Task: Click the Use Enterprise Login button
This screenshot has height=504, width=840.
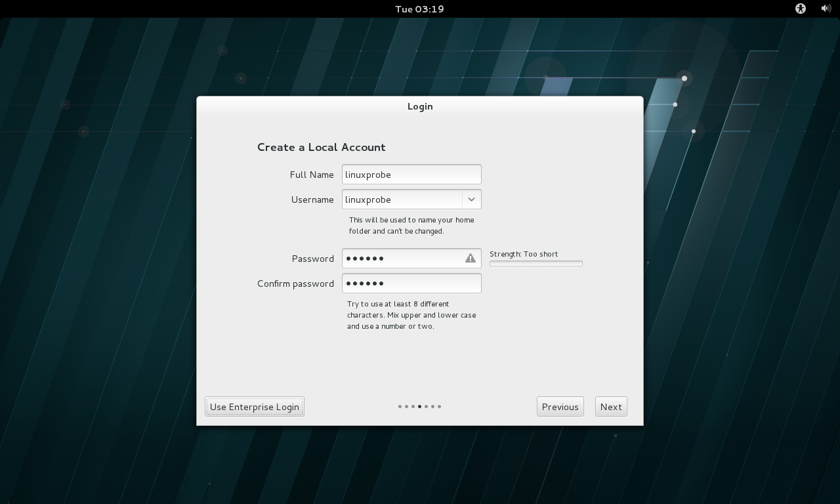Action: pos(255,407)
